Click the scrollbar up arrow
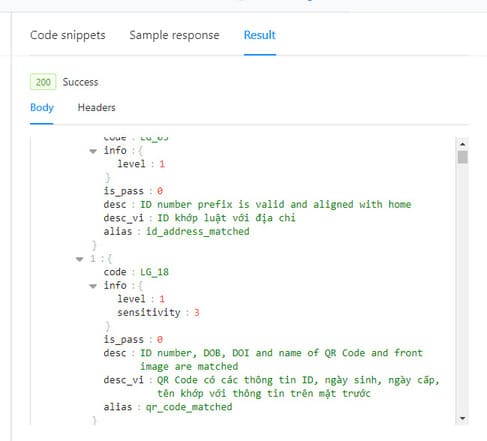This screenshot has height=441, width=487. click(x=462, y=144)
